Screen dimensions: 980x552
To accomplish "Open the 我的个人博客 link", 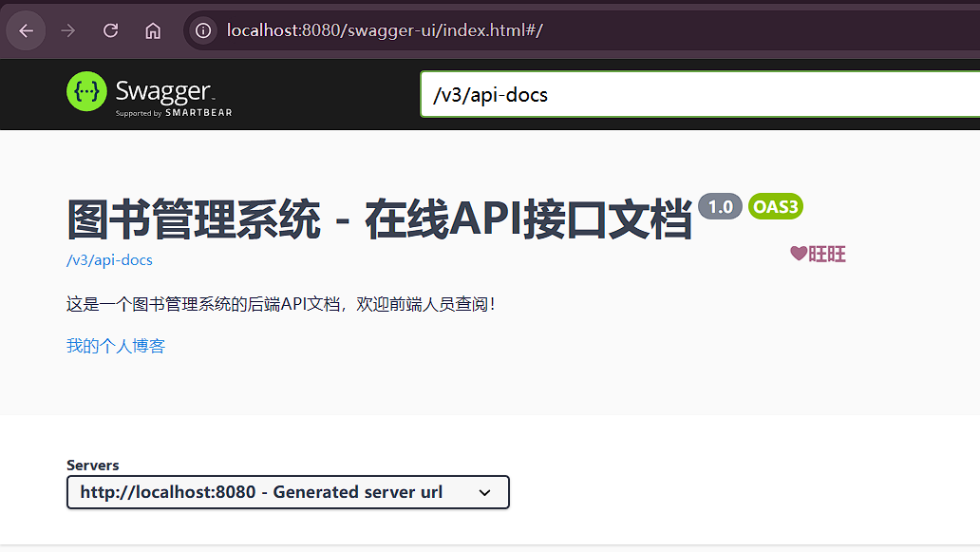I will tap(116, 346).
